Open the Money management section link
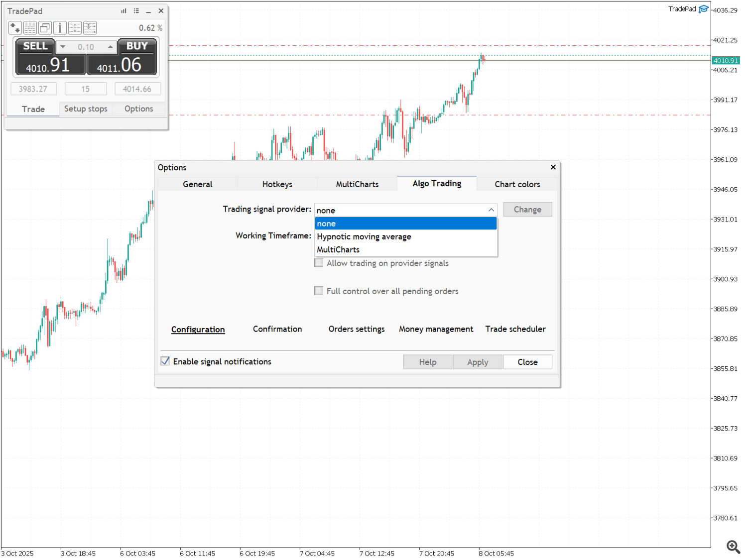 (436, 329)
